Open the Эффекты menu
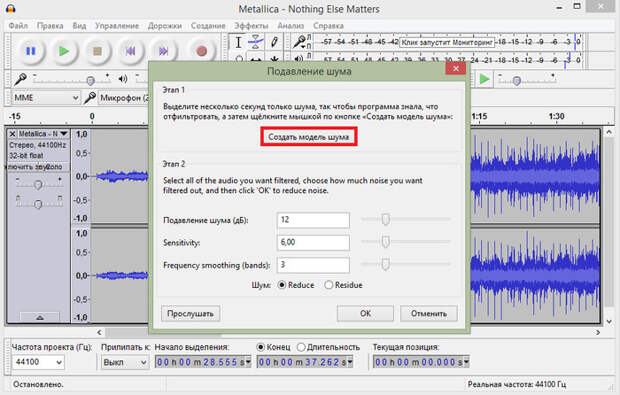620x395 pixels. (x=251, y=26)
